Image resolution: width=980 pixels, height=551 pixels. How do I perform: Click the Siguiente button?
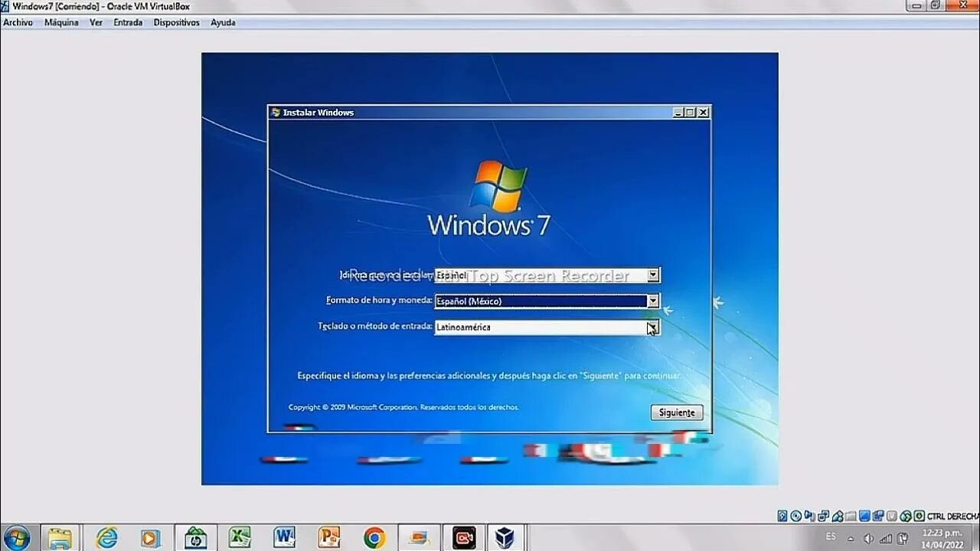(x=677, y=412)
